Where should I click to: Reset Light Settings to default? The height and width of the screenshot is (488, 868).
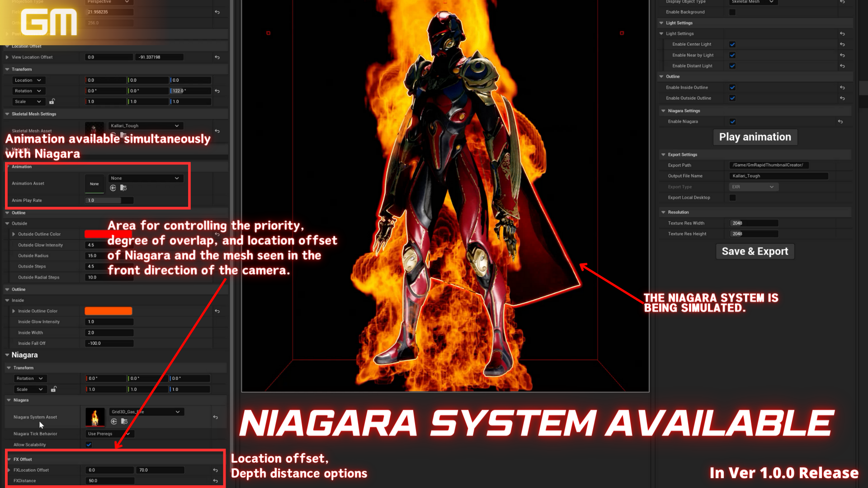842,33
